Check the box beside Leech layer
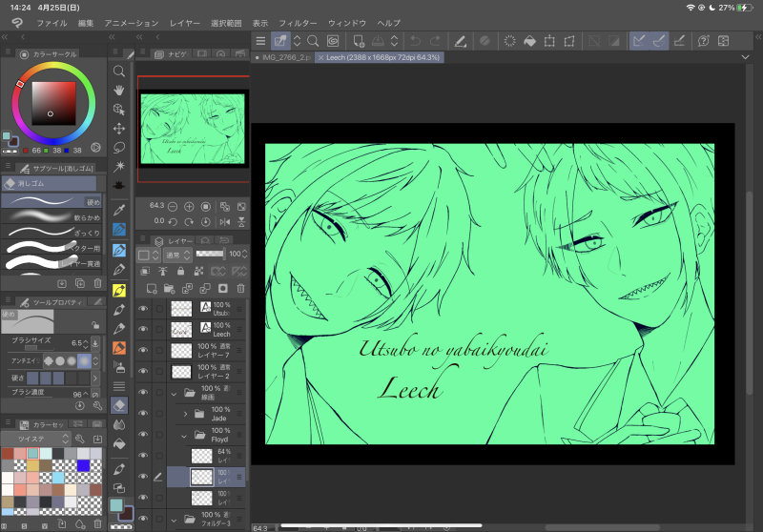 click(x=159, y=329)
